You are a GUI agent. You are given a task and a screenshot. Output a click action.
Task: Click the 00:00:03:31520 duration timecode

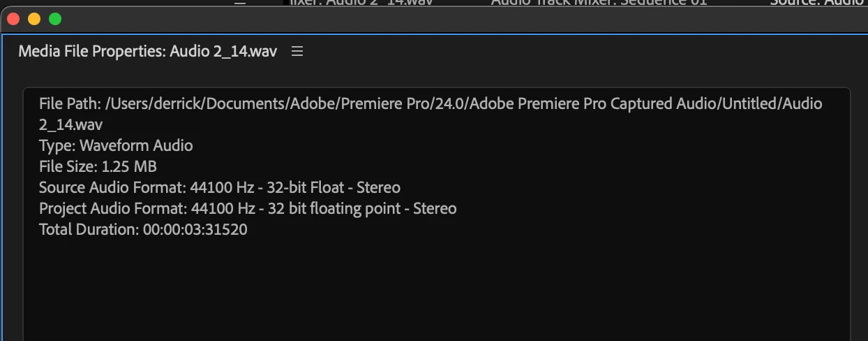195,230
